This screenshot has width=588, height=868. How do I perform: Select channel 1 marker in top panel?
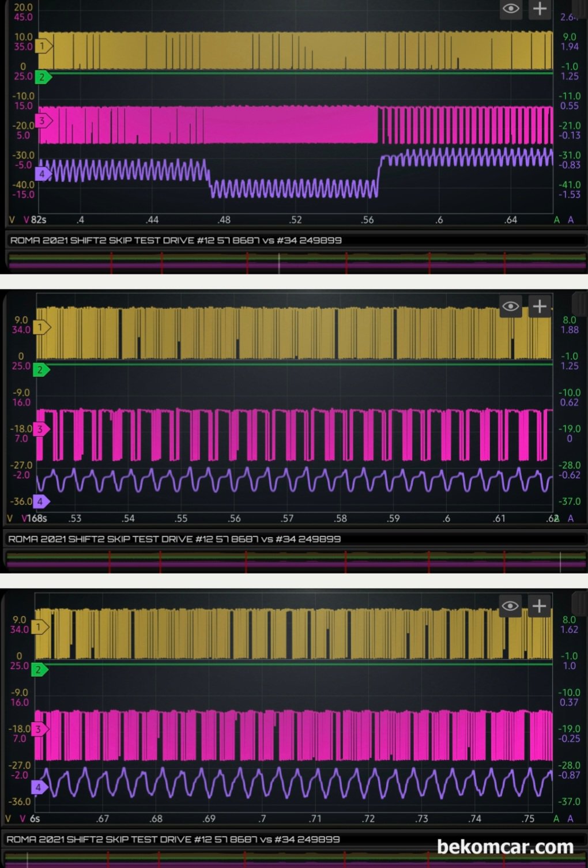(44, 46)
